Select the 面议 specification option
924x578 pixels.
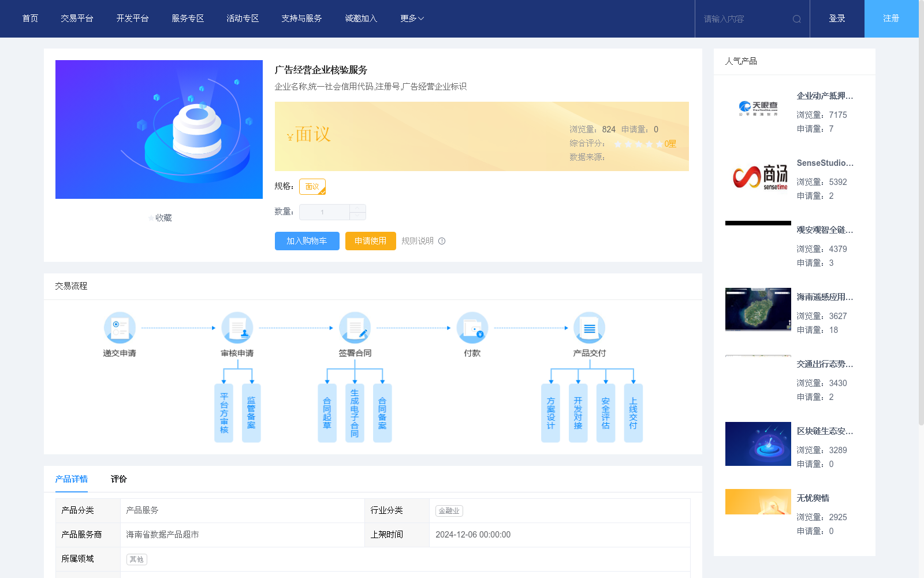tap(312, 187)
